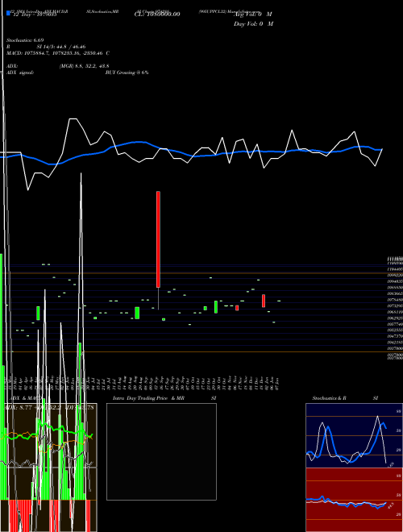
Task: Click the 'ADX signal:' label
Action: point(20,73)
